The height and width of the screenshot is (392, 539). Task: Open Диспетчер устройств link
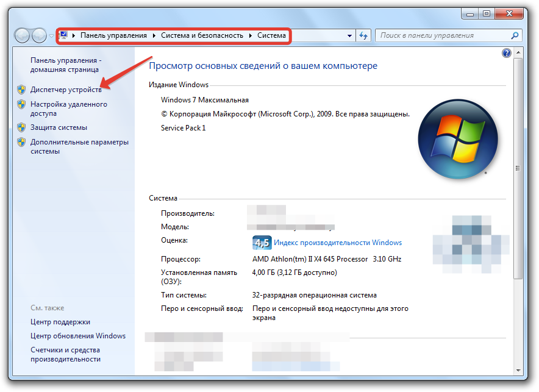pyautogui.click(x=66, y=90)
